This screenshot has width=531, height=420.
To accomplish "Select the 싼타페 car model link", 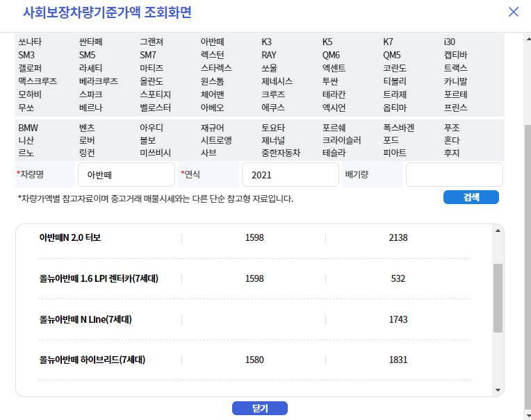I will pyautogui.click(x=91, y=42).
